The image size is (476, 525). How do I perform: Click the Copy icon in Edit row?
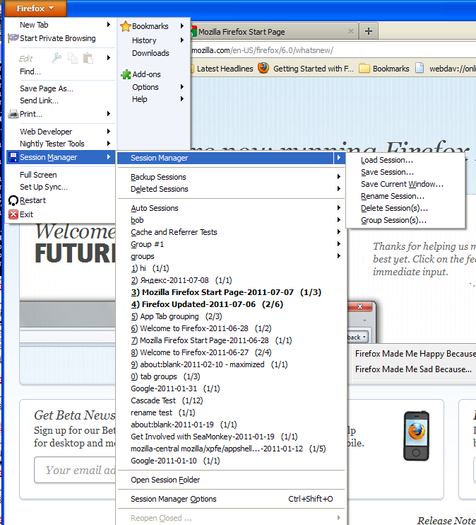click(73, 58)
